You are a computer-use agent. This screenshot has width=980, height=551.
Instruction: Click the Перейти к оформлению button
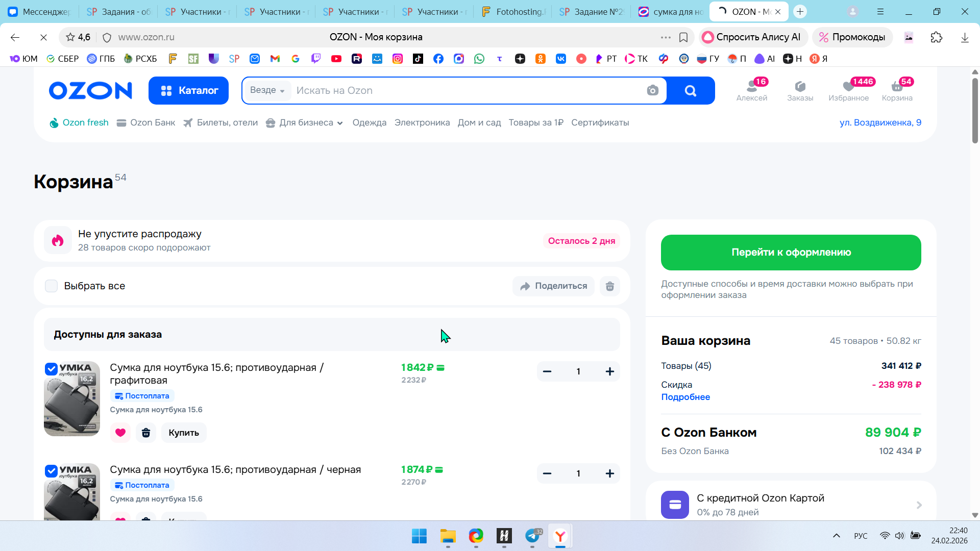(x=791, y=253)
